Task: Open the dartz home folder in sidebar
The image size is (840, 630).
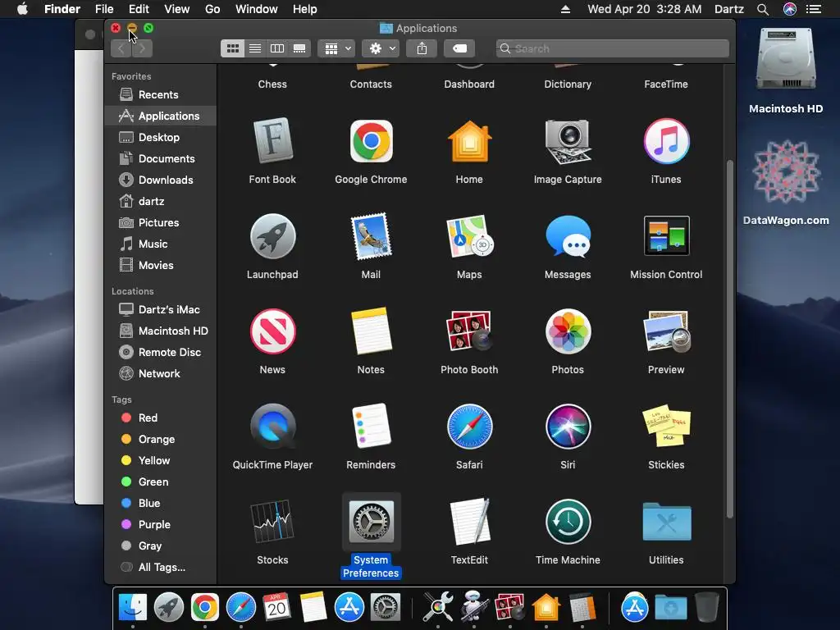Action: [x=161, y=202]
